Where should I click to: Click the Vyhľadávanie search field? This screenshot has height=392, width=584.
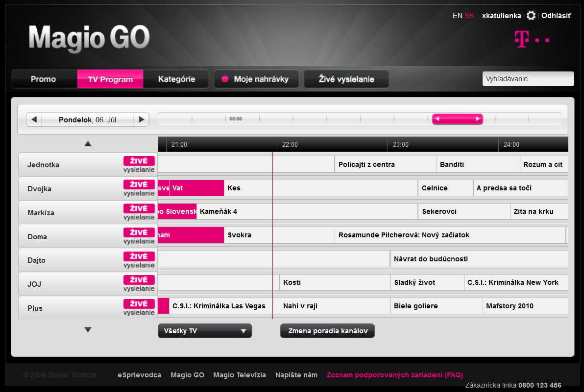(528, 79)
